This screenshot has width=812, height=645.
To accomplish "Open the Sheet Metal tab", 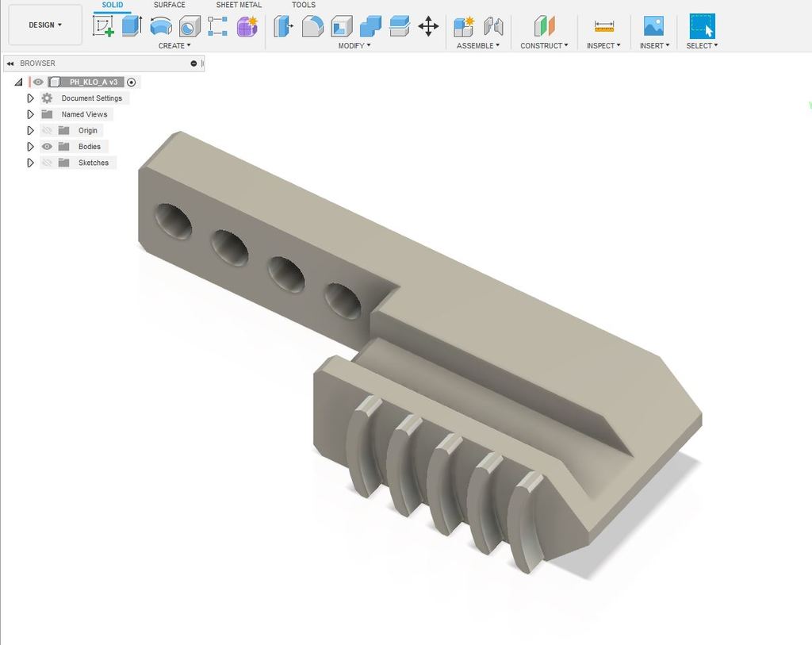I will (239, 5).
